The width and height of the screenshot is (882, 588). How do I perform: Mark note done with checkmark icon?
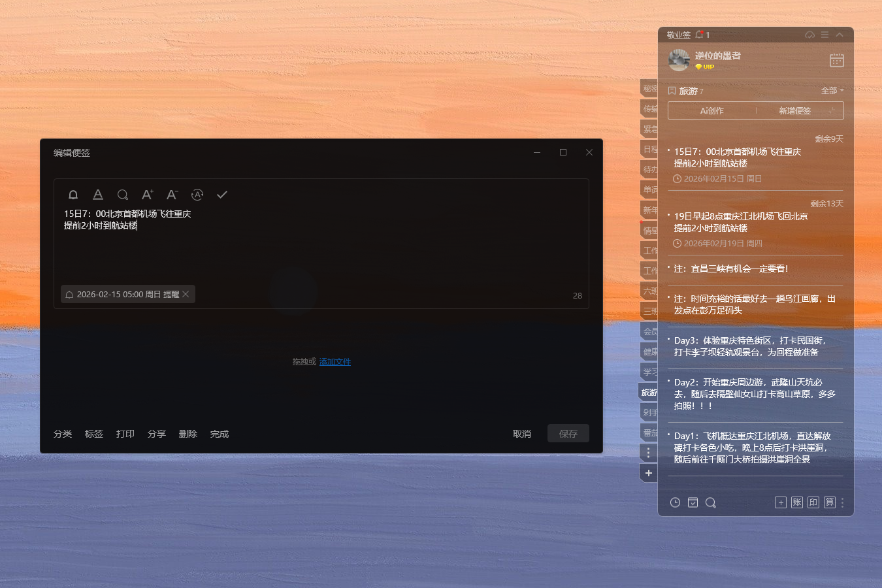click(222, 195)
